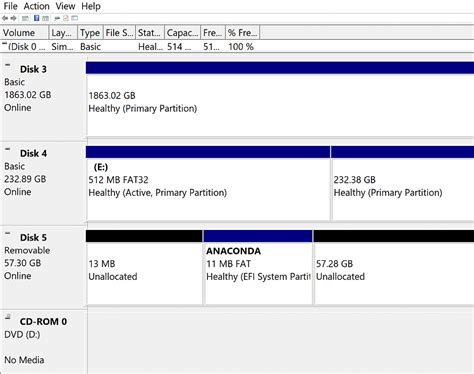The height and width of the screenshot is (374, 474).
Task: Select the 1863.02 GB primary partition on Disk 3
Action: pyautogui.click(x=280, y=99)
